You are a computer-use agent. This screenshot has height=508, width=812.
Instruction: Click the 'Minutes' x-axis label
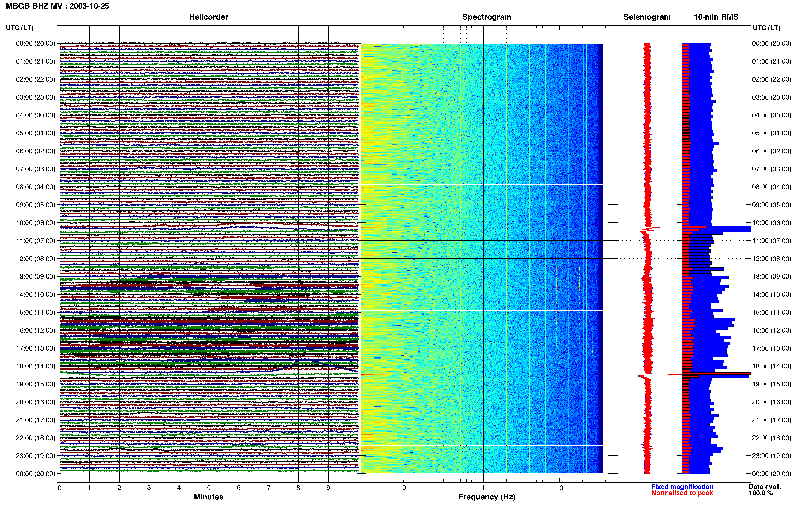coord(209,497)
